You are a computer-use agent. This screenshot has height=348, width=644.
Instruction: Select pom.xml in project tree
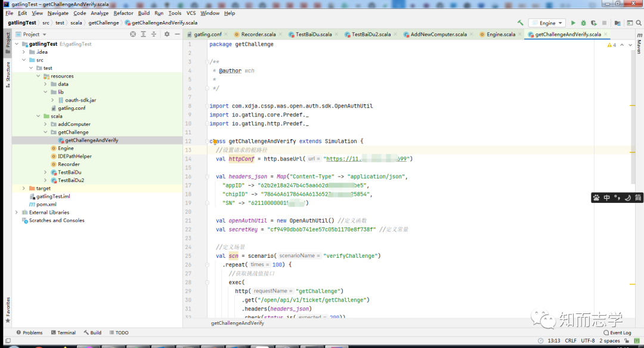(x=47, y=204)
